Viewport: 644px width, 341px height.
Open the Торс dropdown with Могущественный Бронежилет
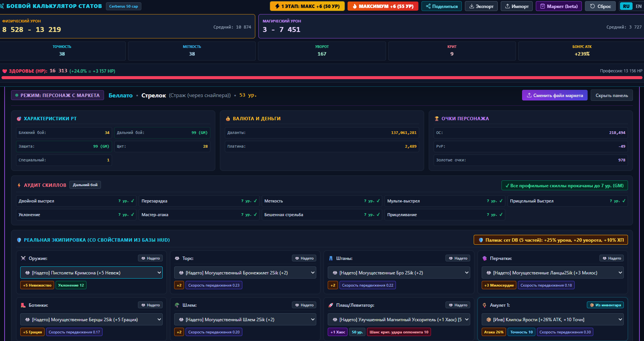click(245, 273)
